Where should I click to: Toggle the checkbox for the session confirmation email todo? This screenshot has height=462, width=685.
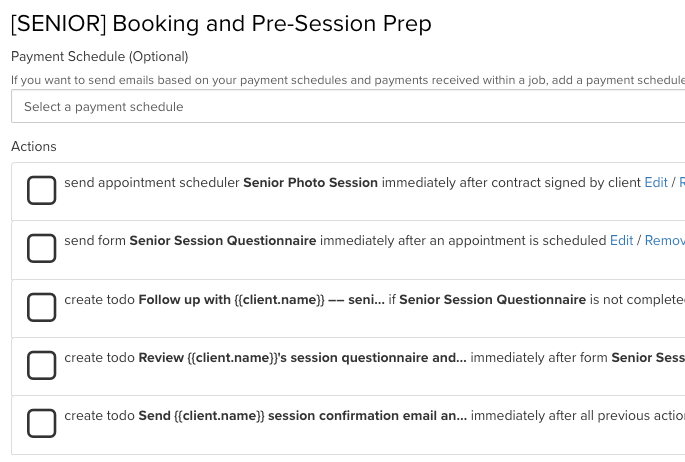[x=41, y=423]
